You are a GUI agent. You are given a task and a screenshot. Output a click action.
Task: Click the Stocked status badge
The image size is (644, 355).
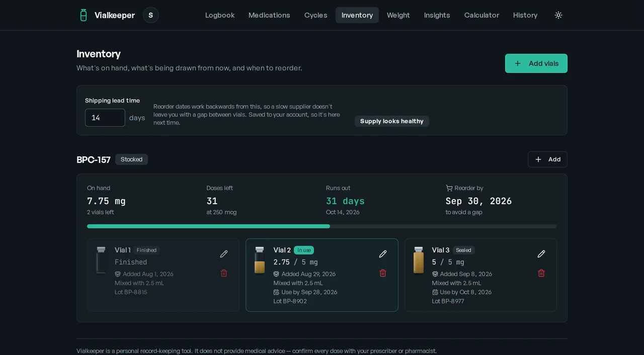[131, 159]
